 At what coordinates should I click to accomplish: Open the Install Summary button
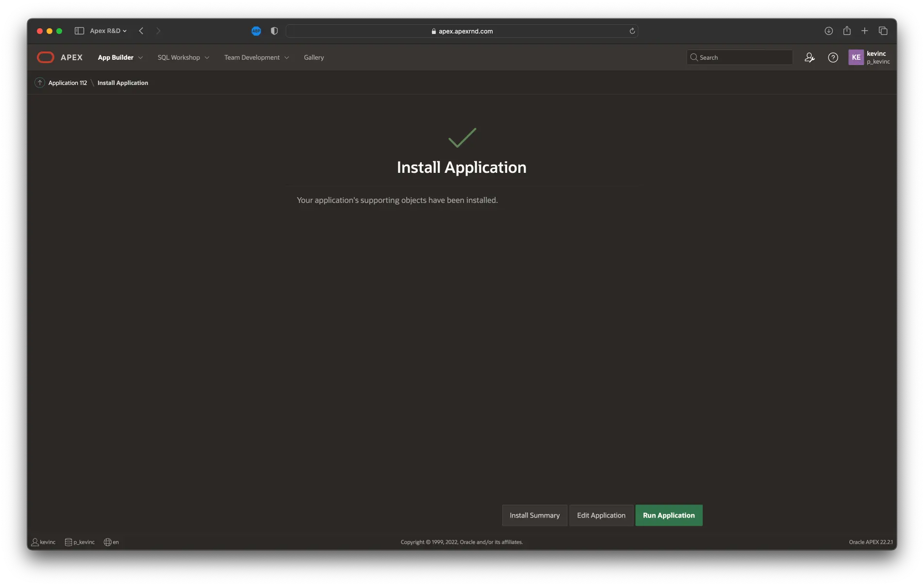click(x=534, y=515)
